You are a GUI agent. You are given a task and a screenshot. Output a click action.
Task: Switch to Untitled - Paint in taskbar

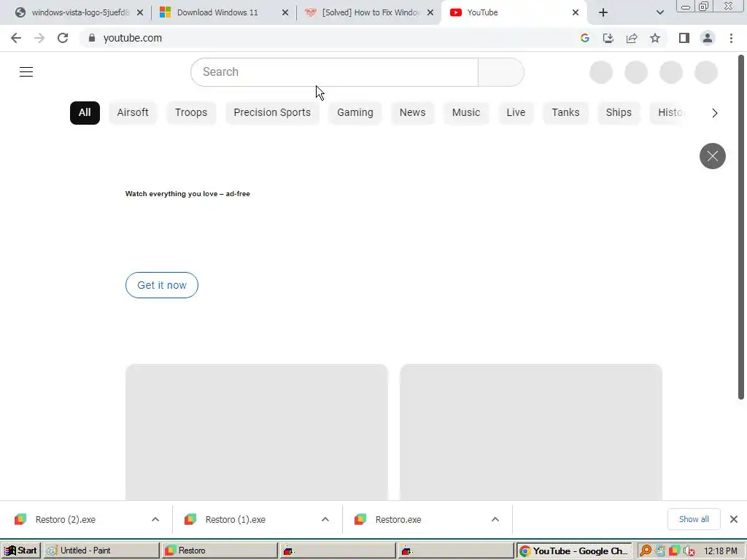(101, 551)
